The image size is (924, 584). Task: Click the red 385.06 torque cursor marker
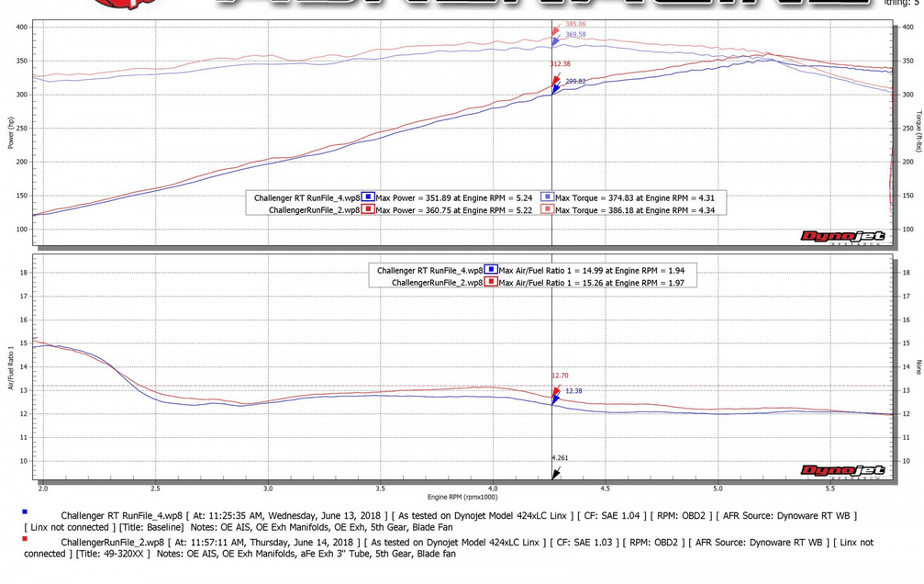tap(556, 32)
